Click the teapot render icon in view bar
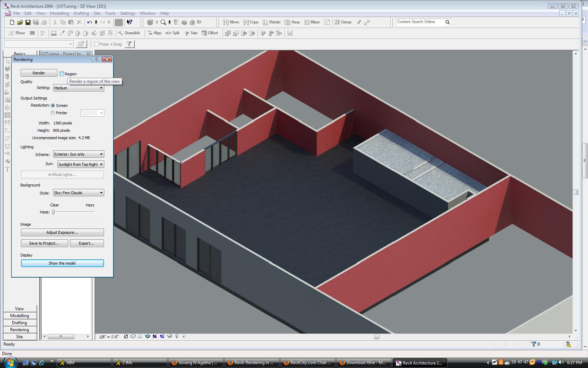The height and width of the screenshot is (368, 588). coord(147,336)
